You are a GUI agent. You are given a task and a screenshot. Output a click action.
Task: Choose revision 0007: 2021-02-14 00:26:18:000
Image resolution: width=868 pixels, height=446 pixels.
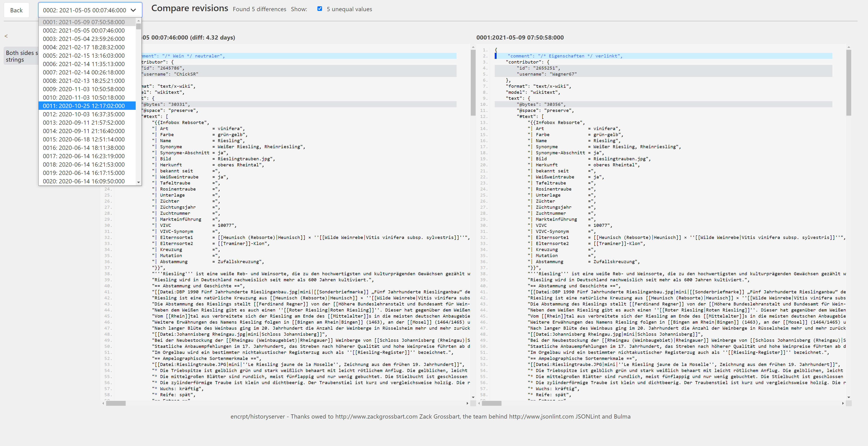(87, 72)
